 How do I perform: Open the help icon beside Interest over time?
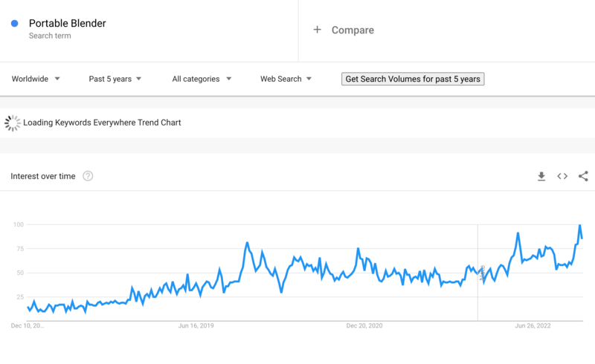click(88, 176)
